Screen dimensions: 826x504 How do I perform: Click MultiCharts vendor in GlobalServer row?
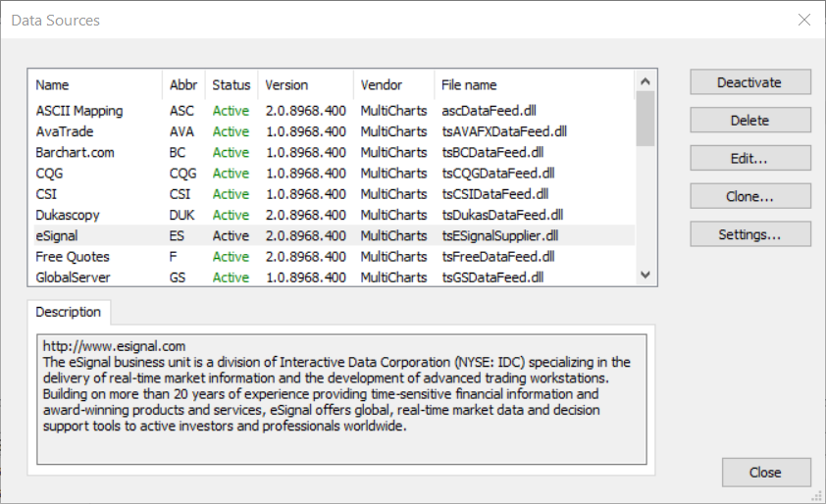(393, 277)
